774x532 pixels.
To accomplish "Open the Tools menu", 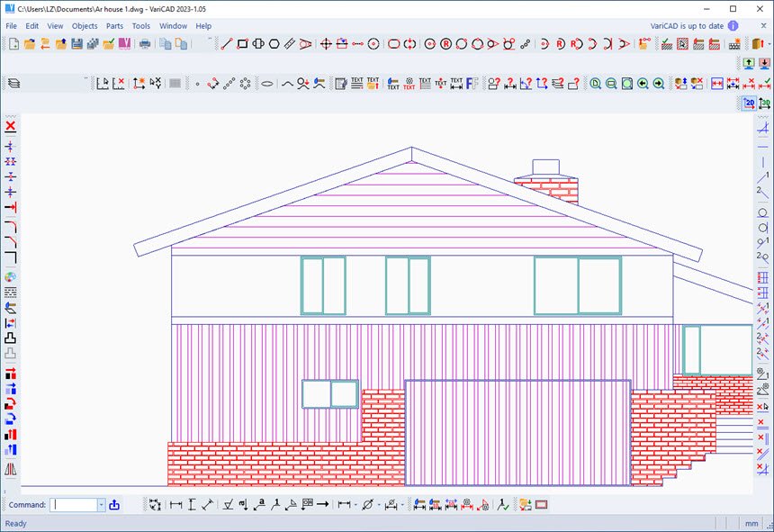I will 140,26.
